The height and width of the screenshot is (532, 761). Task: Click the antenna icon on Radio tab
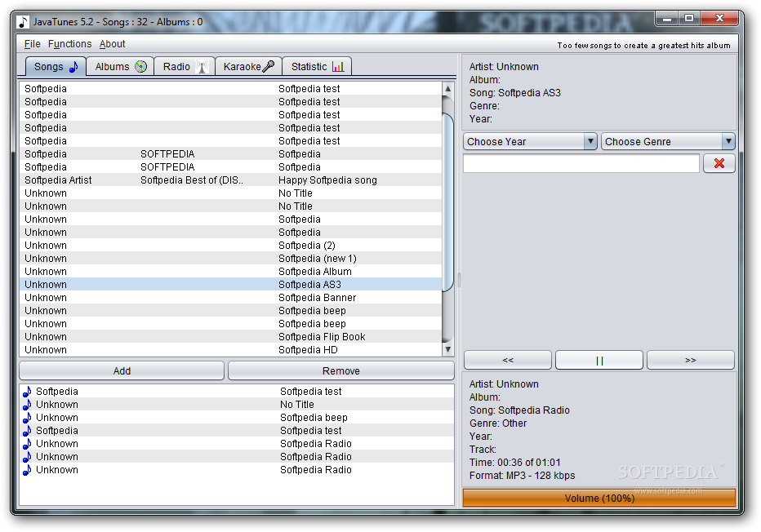point(202,66)
